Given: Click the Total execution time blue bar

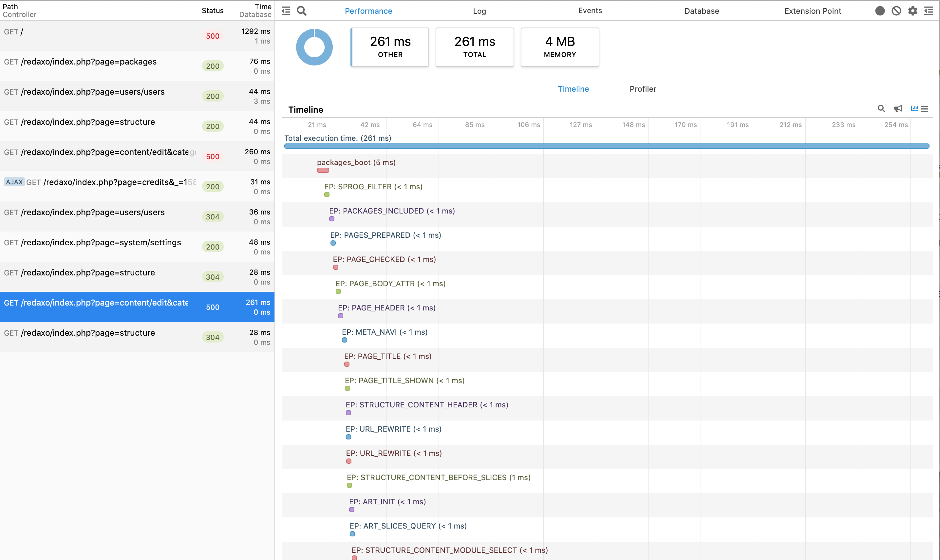Looking at the screenshot, I should [x=607, y=146].
